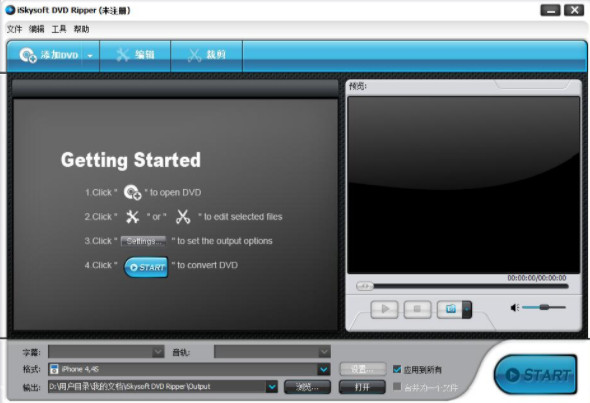Select the Trim (裁剪) scissors tool
Image resolution: width=590 pixels, height=403 pixels.
coord(207,55)
